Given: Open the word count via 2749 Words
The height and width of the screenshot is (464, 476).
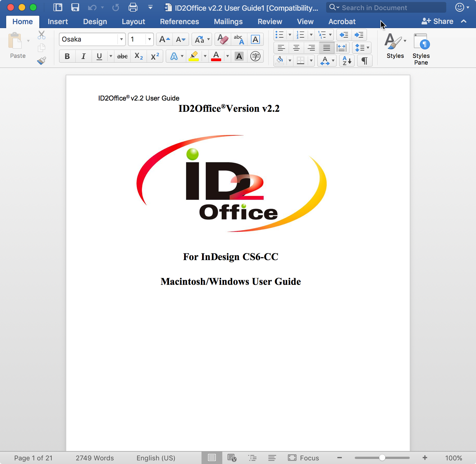Looking at the screenshot, I should pos(95,458).
